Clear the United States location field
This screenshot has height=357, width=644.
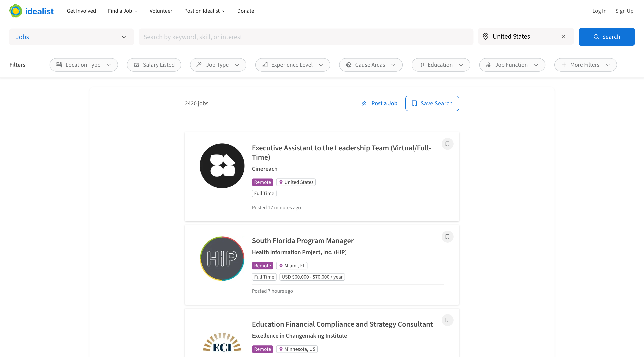tap(563, 37)
